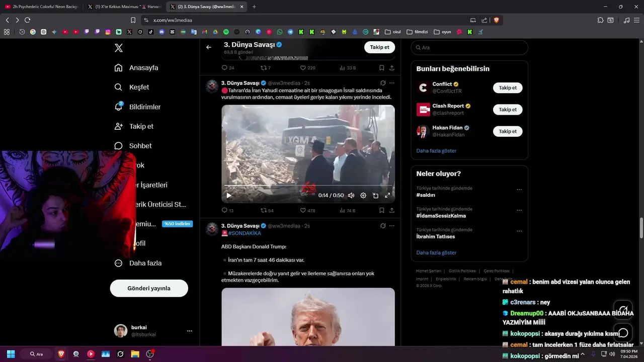
Task: Bookmark the top tweet with 33 B views
Action: pyautogui.click(x=382, y=68)
